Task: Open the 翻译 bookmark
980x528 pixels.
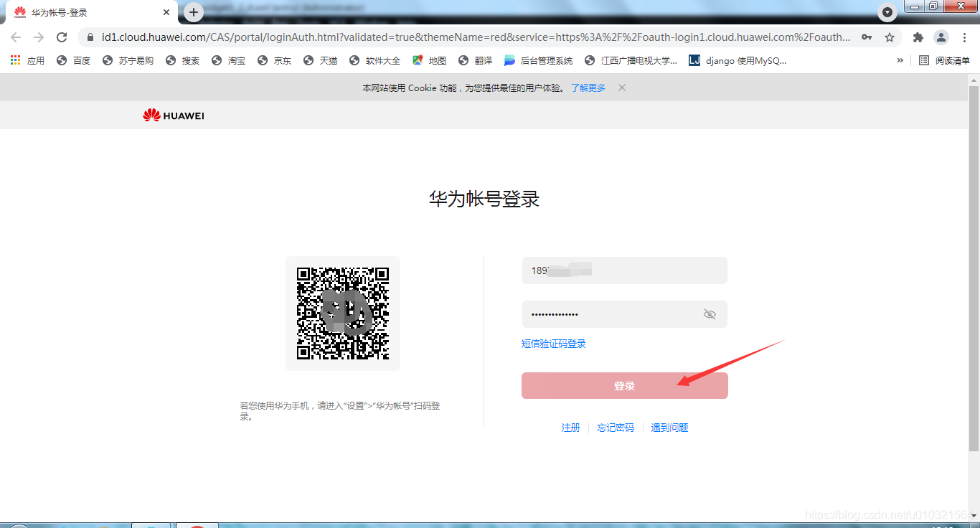Action: [475, 61]
